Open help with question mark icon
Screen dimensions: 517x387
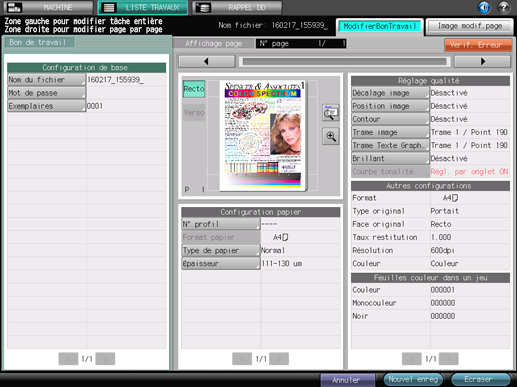coord(503,7)
